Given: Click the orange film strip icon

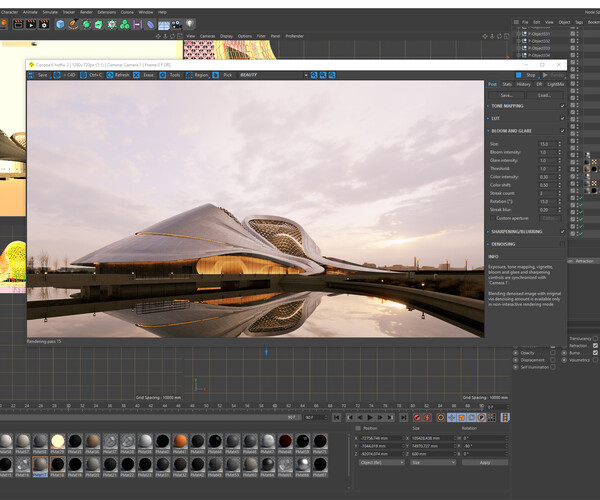Looking at the screenshot, I should click(505, 417).
